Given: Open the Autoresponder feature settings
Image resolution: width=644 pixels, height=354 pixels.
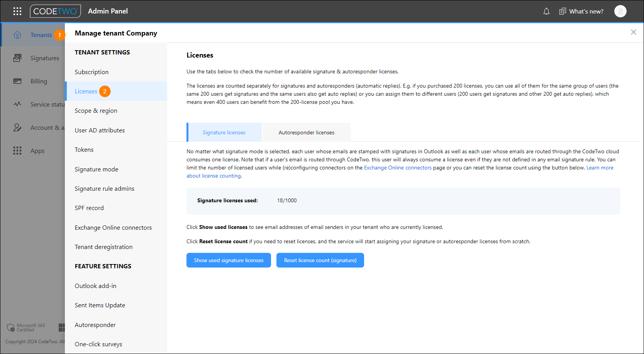Looking at the screenshot, I should pos(95,325).
